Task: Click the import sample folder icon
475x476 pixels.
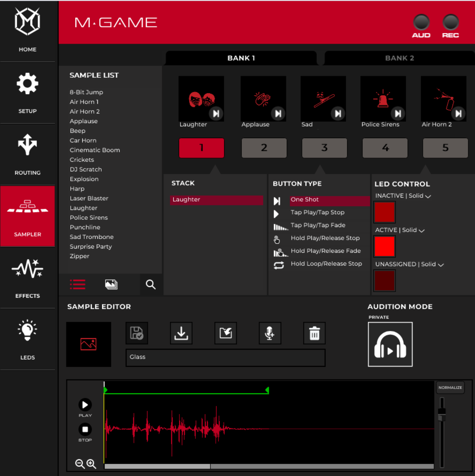Action: click(x=226, y=333)
